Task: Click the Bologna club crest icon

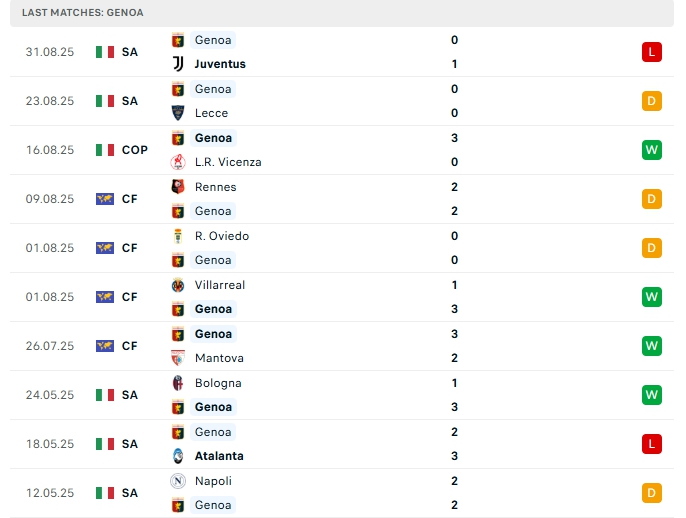Action: (x=179, y=383)
